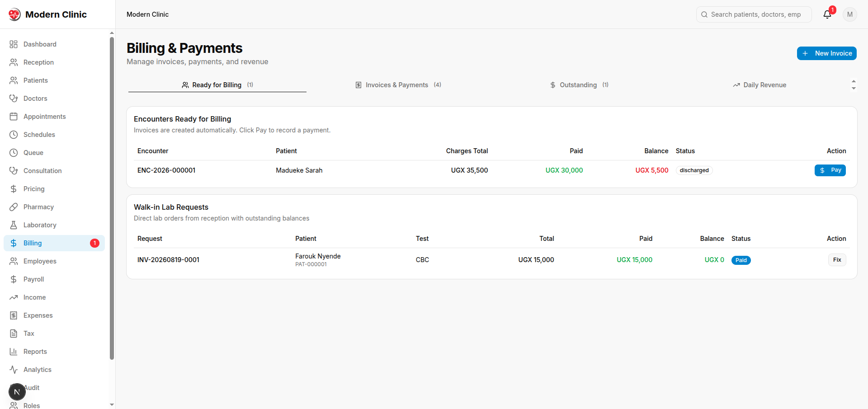Open the Dashboard grid icon
This screenshot has width=868, height=409.
(x=14, y=44)
